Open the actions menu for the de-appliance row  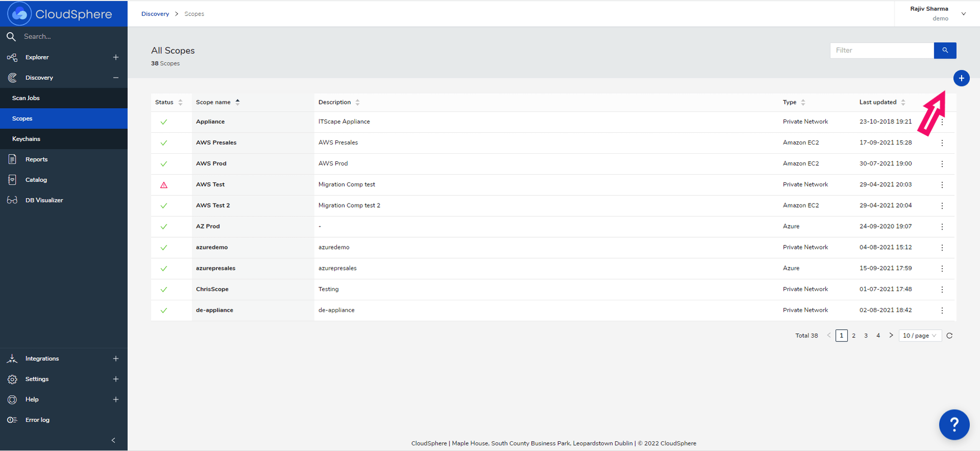(942, 311)
